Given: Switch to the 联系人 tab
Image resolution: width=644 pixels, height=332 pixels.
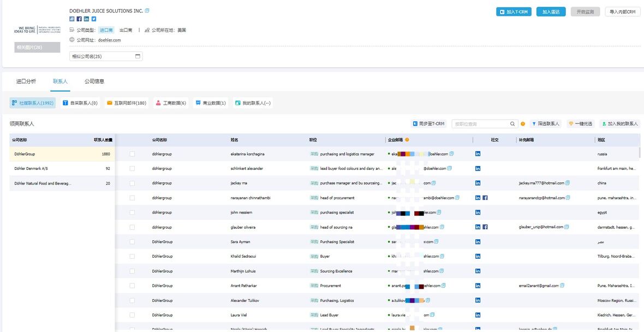Looking at the screenshot, I should coord(61,81).
